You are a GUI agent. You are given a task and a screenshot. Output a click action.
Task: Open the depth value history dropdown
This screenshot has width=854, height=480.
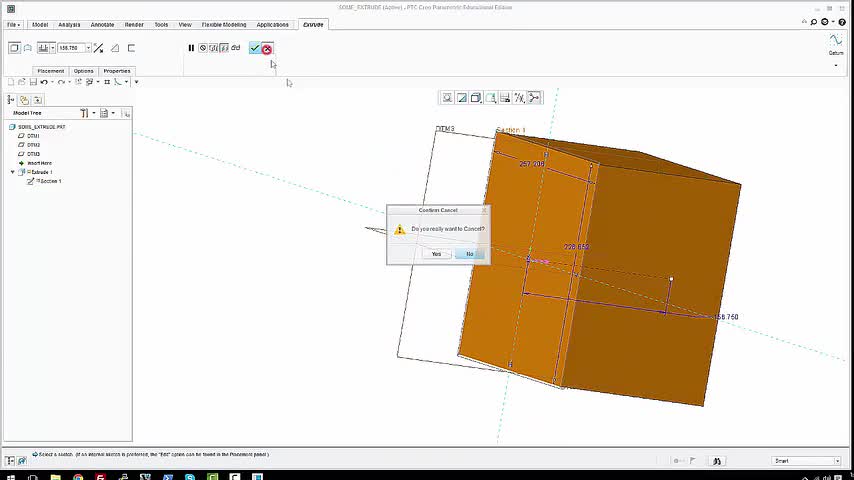88,48
